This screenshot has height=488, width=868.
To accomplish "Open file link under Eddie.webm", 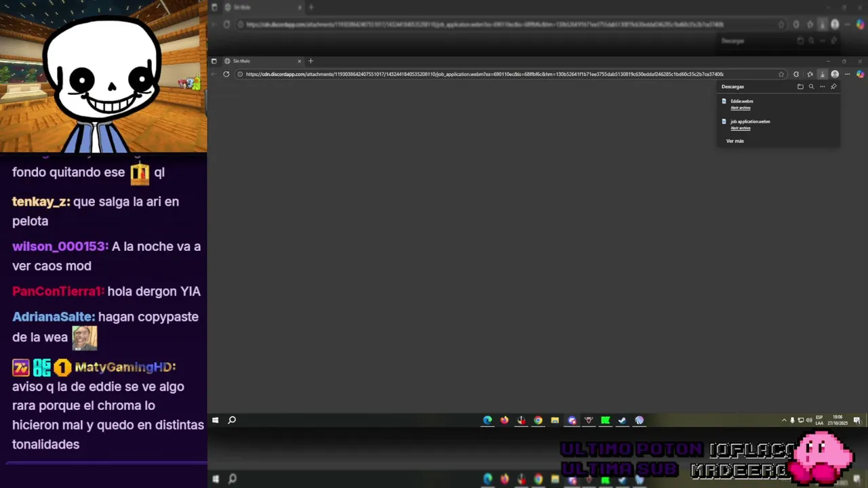I will (x=741, y=108).
